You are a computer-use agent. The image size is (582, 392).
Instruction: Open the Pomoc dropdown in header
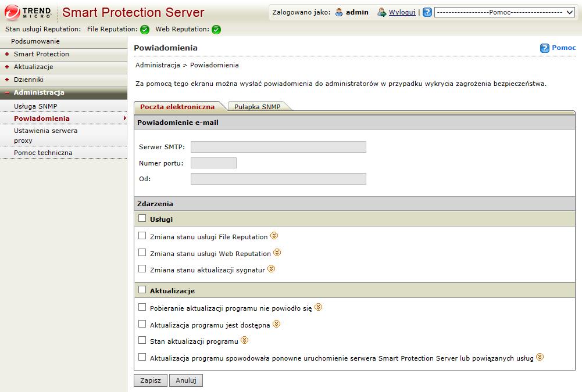click(x=505, y=12)
